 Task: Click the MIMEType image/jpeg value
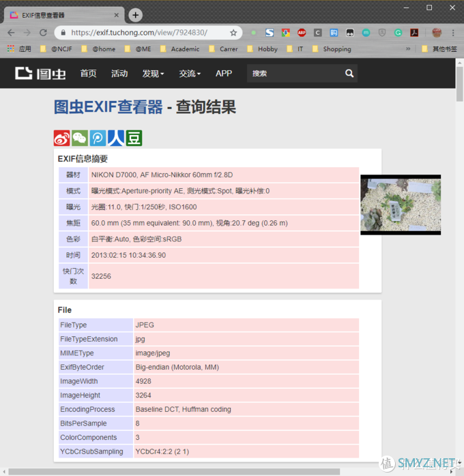pos(153,353)
